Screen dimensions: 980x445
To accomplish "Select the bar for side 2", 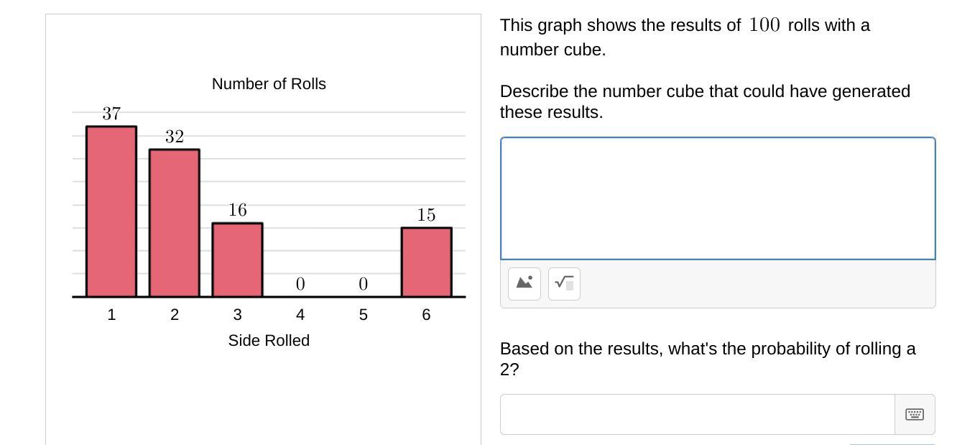I will (x=175, y=223).
